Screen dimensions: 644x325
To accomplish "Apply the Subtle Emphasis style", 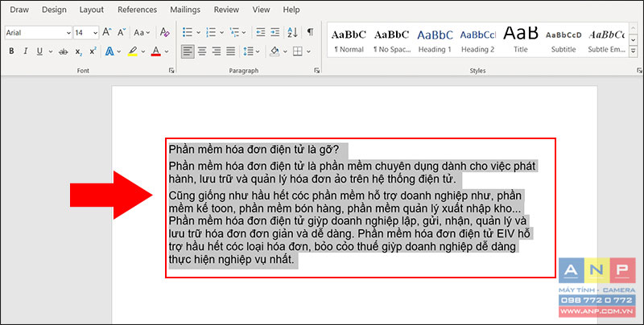I will click(606, 40).
